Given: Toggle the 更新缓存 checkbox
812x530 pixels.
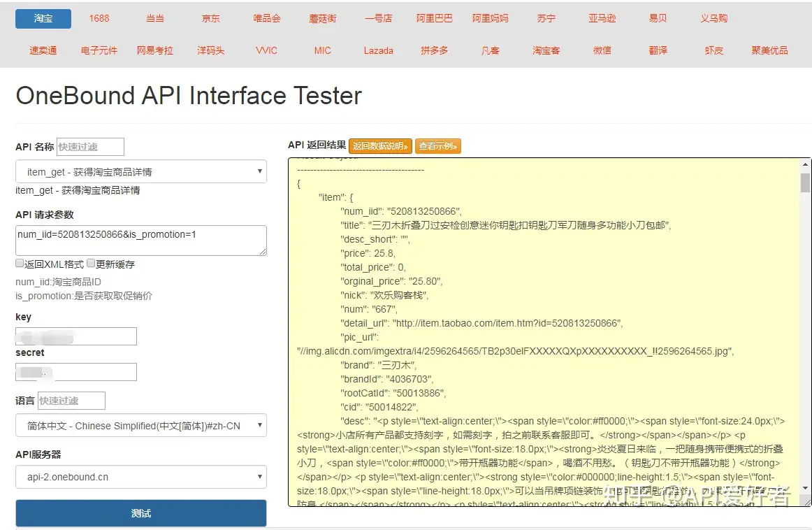Looking at the screenshot, I should click(x=91, y=263).
